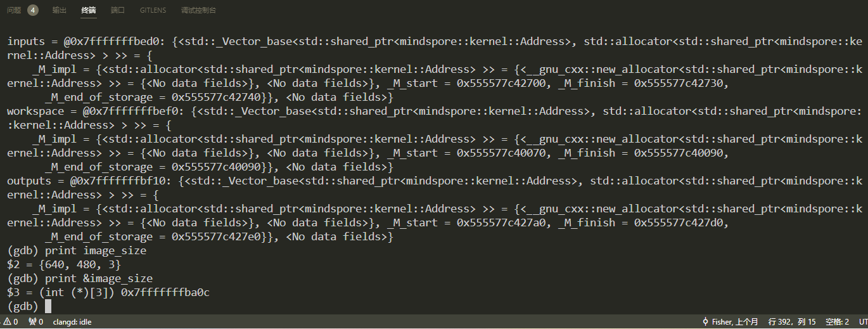
Task: Click the problems count badge showing 4
Action: pos(33,10)
